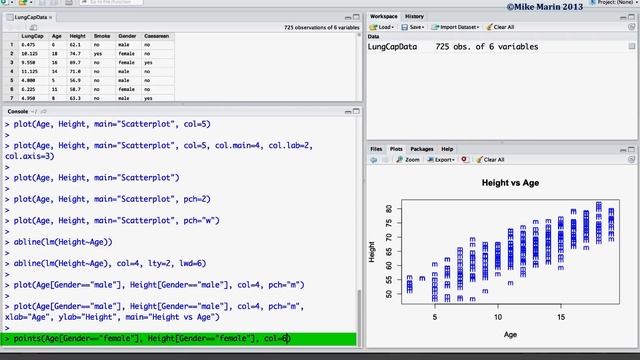Switch to the Help tab

click(447, 149)
